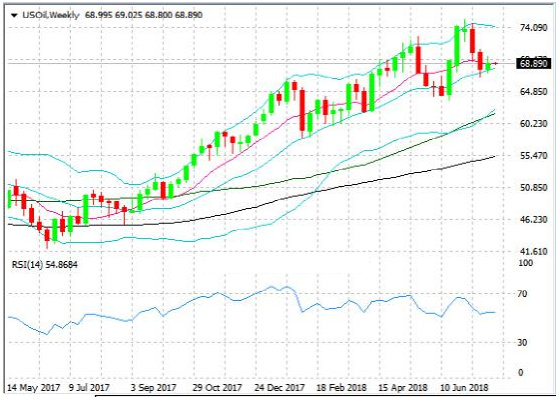
Task: Click the 50.850 price axis label
Action: pyautogui.click(x=533, y=187)
